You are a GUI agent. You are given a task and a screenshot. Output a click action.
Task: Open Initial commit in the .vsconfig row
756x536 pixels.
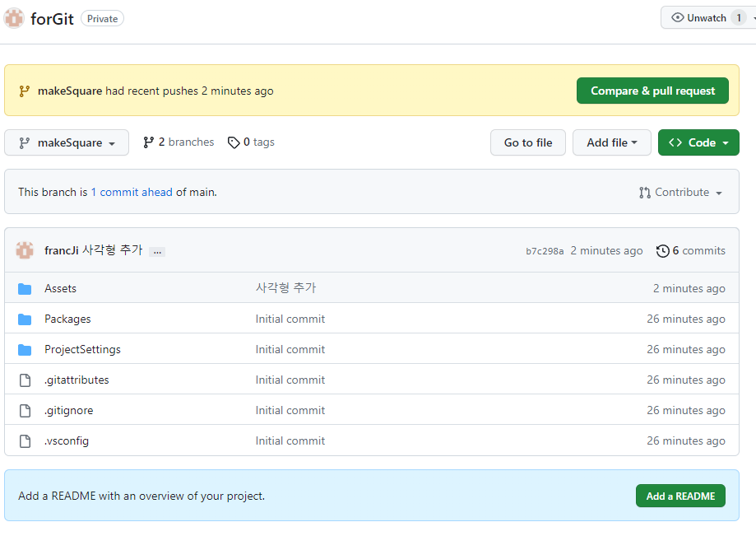pos(290,440)
